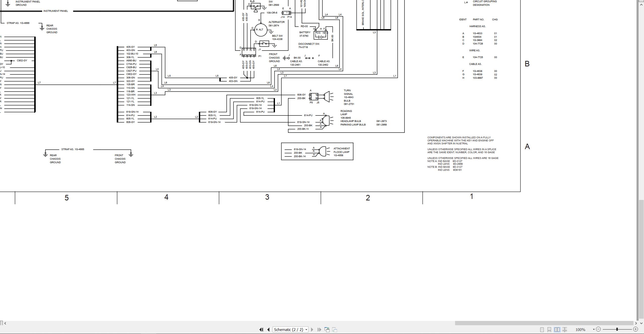Screen dimensions: 644x334
Task: Click the ALTERNATOR 081-2674 label
Action: (276, 24)
